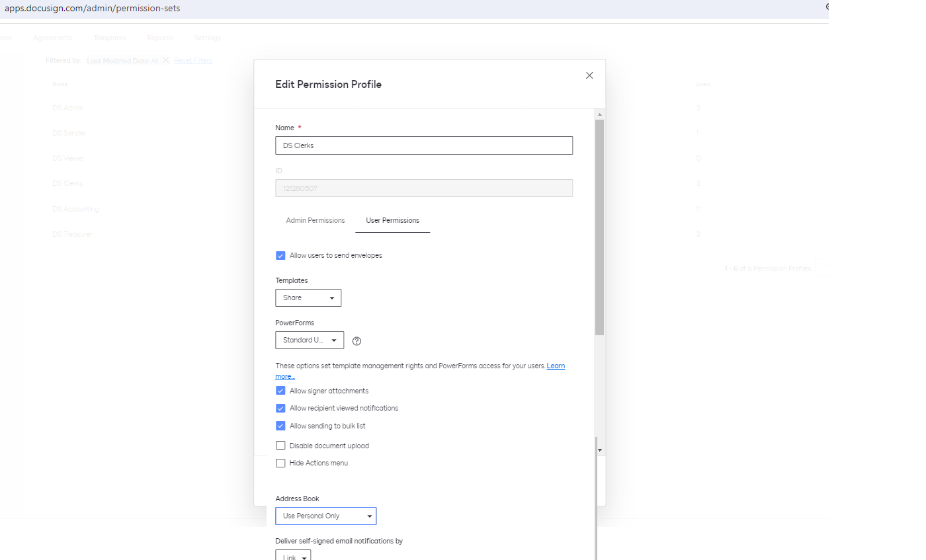Switch to the Admin Permissions tab

316,220
